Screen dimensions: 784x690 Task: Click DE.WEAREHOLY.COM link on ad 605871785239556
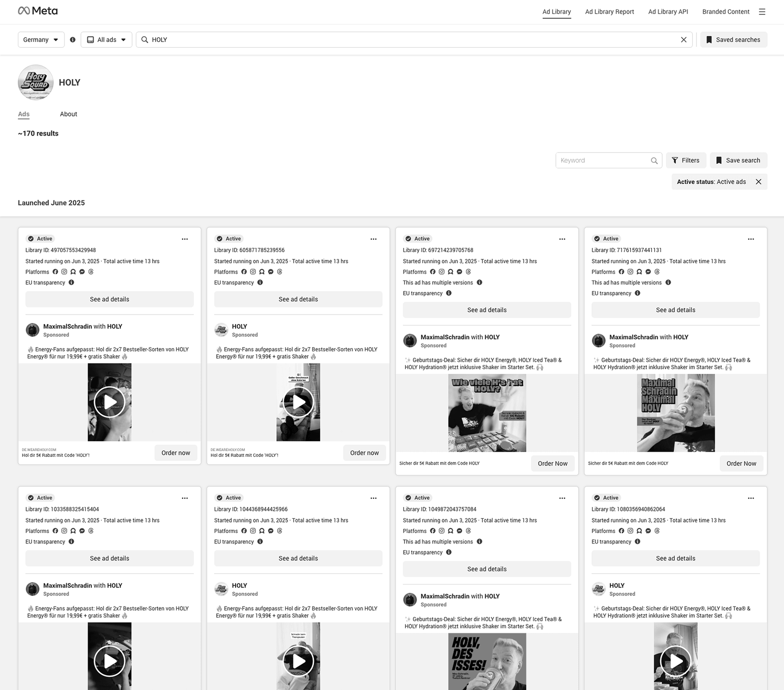pos(228,449)
